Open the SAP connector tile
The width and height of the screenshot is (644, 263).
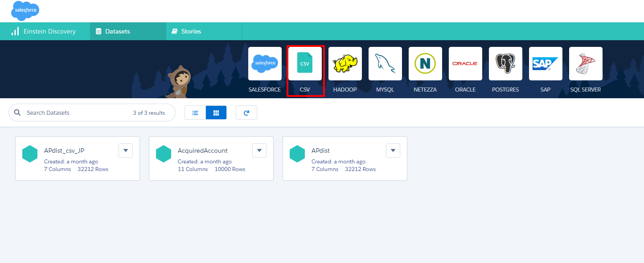546,64
